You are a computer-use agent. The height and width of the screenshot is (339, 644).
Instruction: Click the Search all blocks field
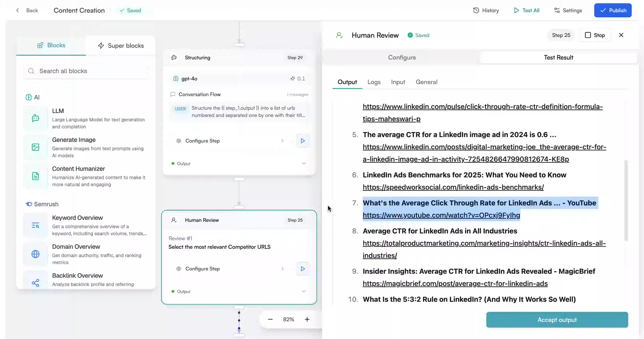pyautogui.click(x=86, y=71)
